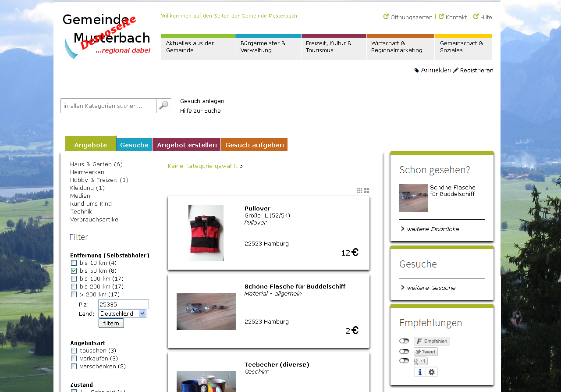Screen dimensions: 561x392
Task: Check the tauschen option
Action: pos(74,351)
